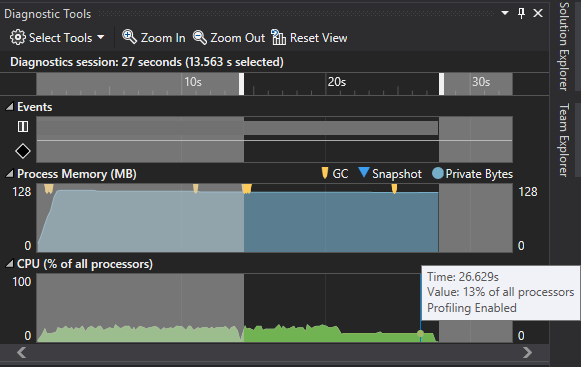
Task: Collapse the CPU graph section
Action: coord(10,264)
